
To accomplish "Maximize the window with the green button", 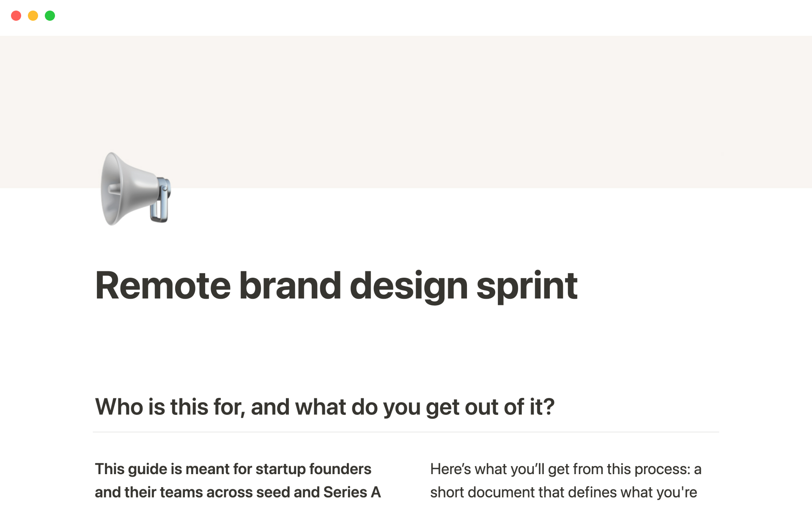I will click(50, 16).
